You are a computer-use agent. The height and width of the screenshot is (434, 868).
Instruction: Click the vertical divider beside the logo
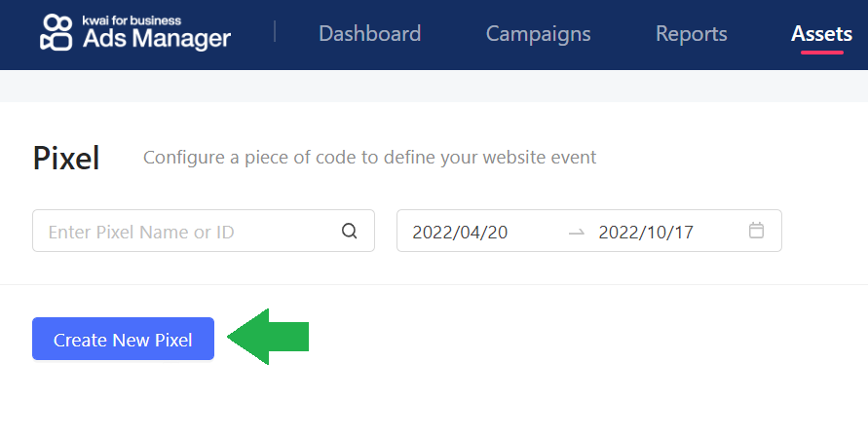click(276, 32)
